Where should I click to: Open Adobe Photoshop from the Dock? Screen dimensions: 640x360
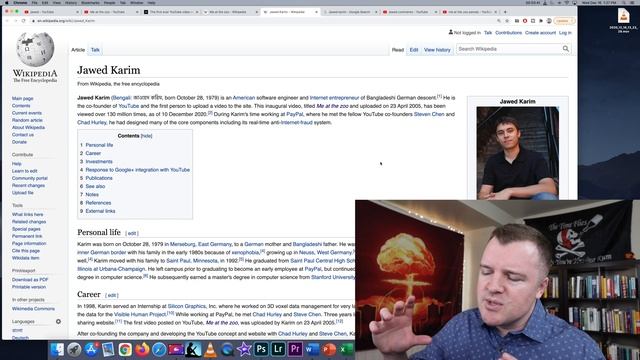[261, 349]
